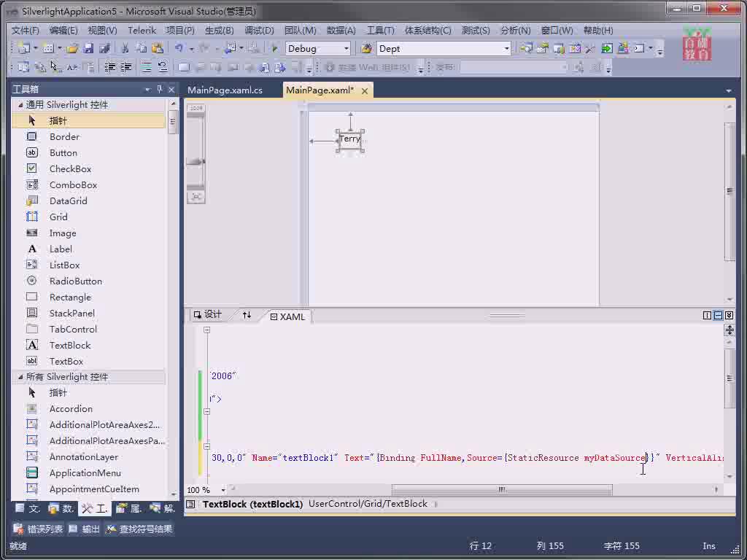The width and height of the screenshot is (747, 560).
Task: Open the toolbox window position dropdown arrow
Action: [x=147, y=89]
